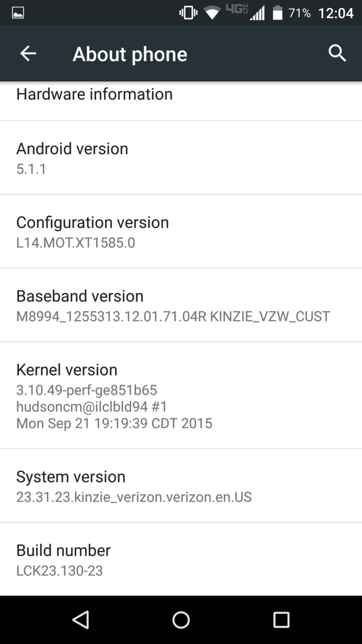The image size is (362, 644).
Task: Tap the Wi-Fi status icon
Action: 212,13
